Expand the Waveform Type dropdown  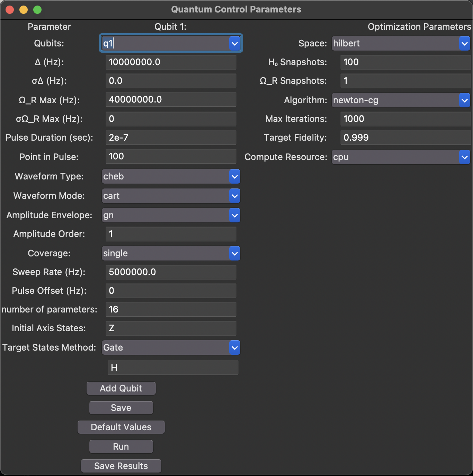click(x=171, y=176)
